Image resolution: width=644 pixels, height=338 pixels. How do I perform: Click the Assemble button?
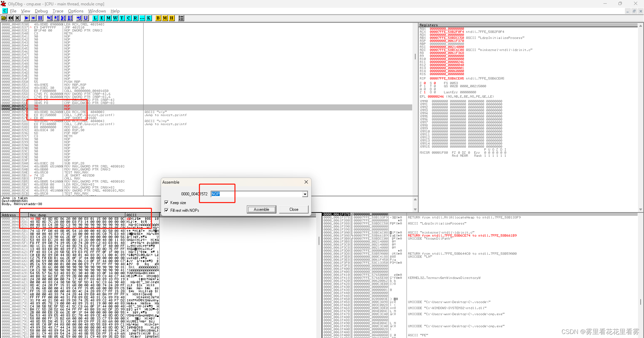[262, 209]
